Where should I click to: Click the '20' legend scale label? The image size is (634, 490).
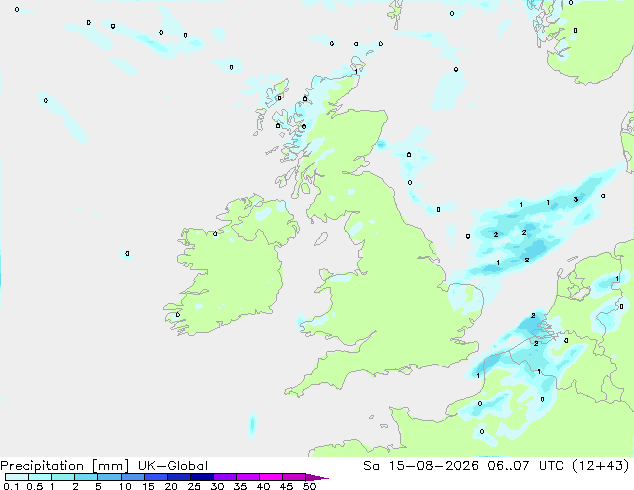point(171,486)
